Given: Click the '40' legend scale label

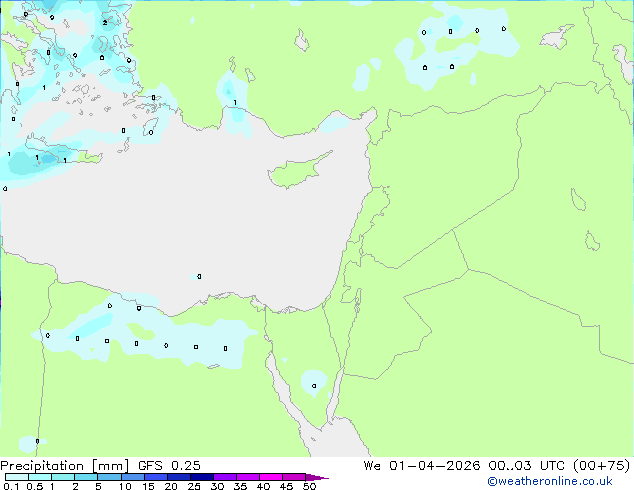Looking at the screenshot, I should pyautogui.click(x=264, y=486).
